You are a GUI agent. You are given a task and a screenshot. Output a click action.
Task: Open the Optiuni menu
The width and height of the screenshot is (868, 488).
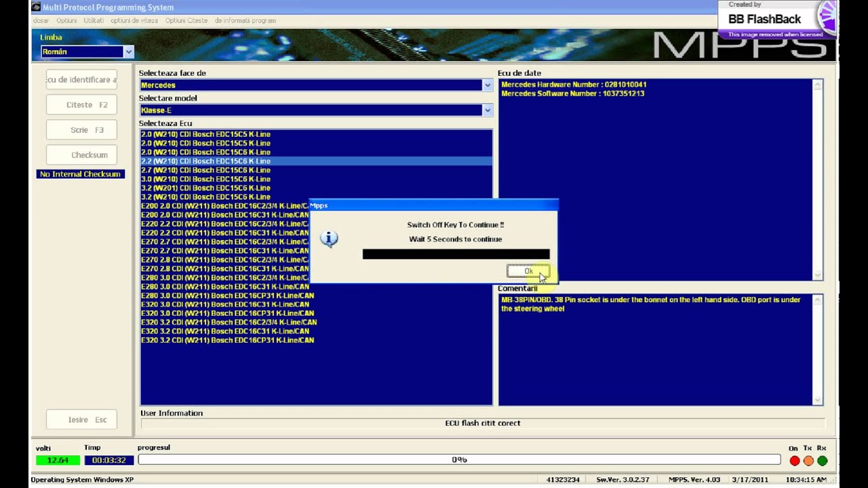point(66,20)
